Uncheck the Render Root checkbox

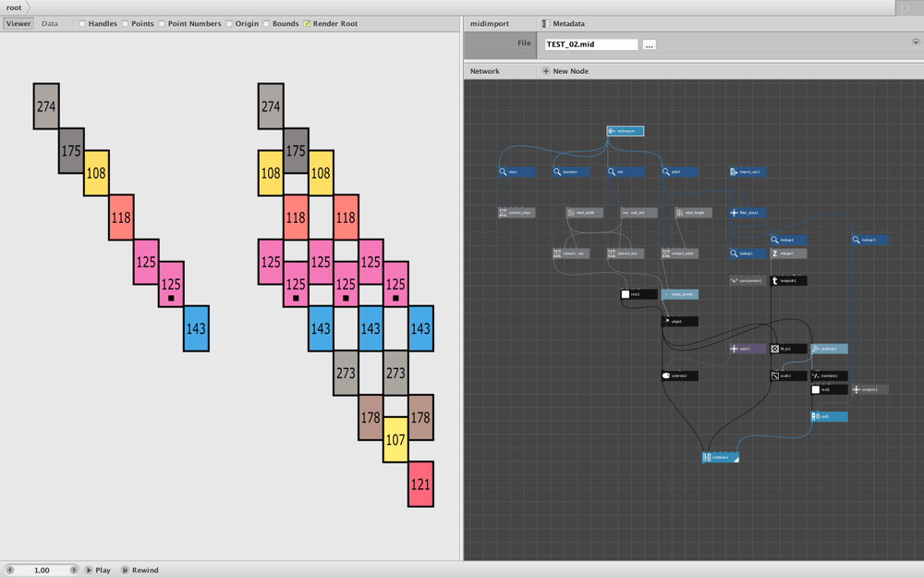307,24
